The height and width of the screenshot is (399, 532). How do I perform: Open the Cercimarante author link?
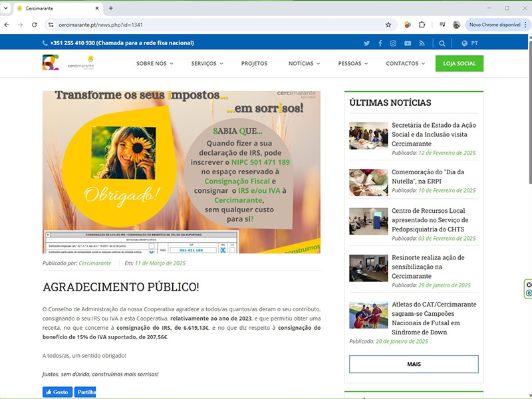(x=95, y=263)
